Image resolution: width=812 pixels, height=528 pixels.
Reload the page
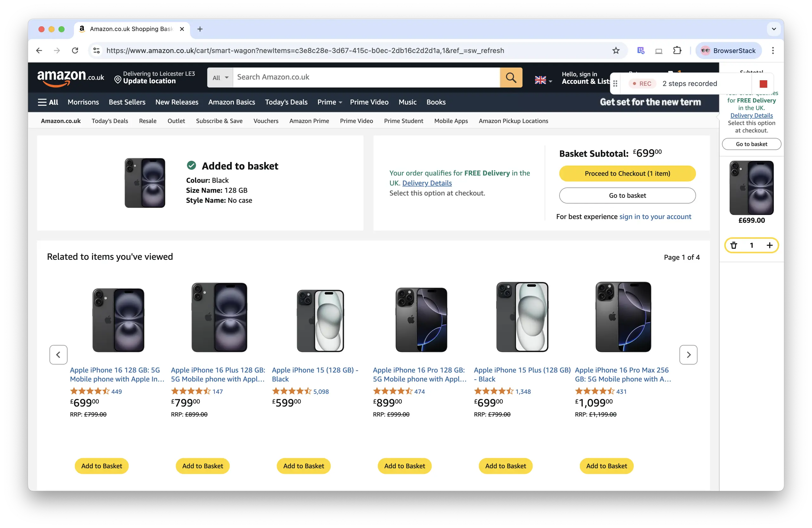(75, 50)
